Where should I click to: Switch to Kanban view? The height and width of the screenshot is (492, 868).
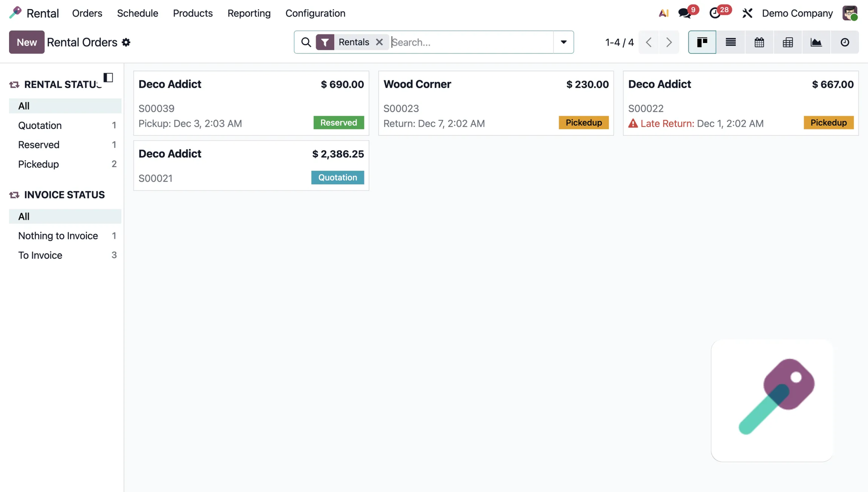point(702,42)
